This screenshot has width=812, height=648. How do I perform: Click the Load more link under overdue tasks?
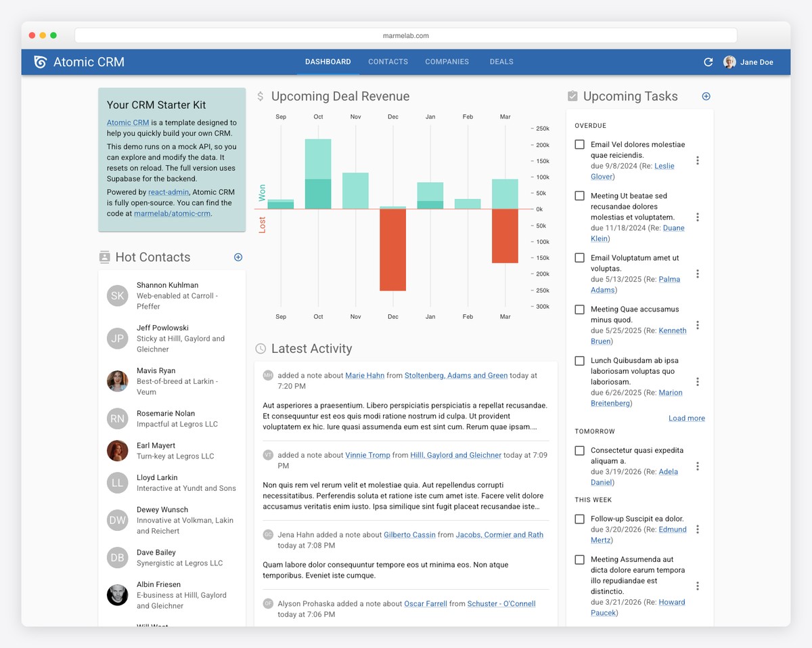point(686,418)
